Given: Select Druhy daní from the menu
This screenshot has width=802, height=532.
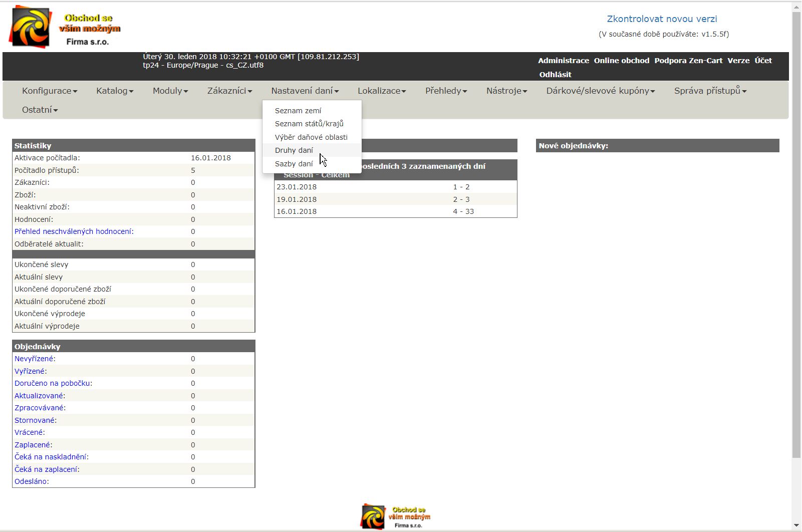Looking at the screenshot, I should [x=294, y=150].
